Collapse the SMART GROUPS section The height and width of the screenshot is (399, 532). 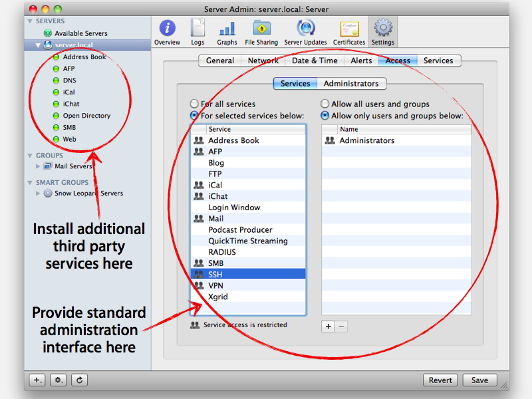(30, 182)
